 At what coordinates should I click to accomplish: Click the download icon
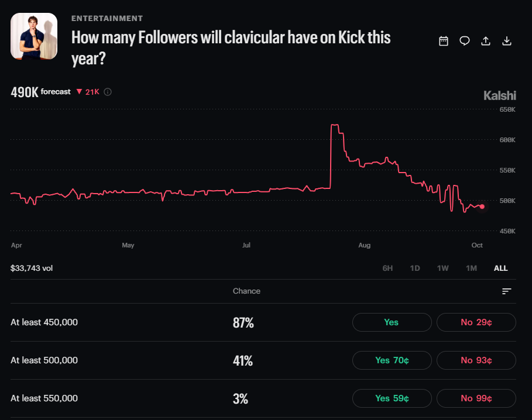[x=507, y=41]
